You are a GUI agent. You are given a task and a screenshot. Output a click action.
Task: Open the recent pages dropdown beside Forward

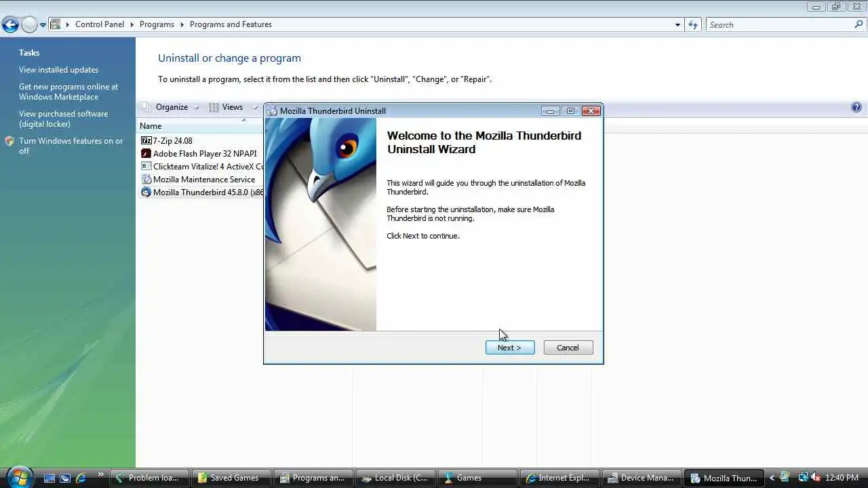click(43, 25)
